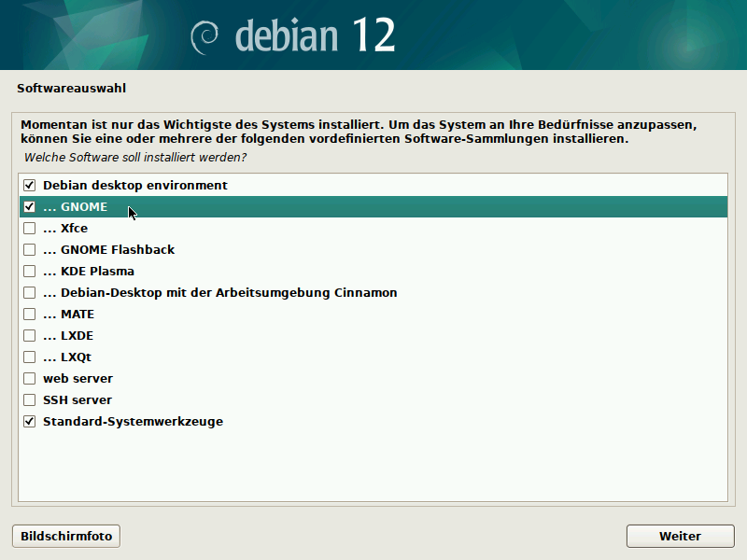Click the 'SSH server' row label
The height and width of the screenshot is (560, 747).
(78, 399)
